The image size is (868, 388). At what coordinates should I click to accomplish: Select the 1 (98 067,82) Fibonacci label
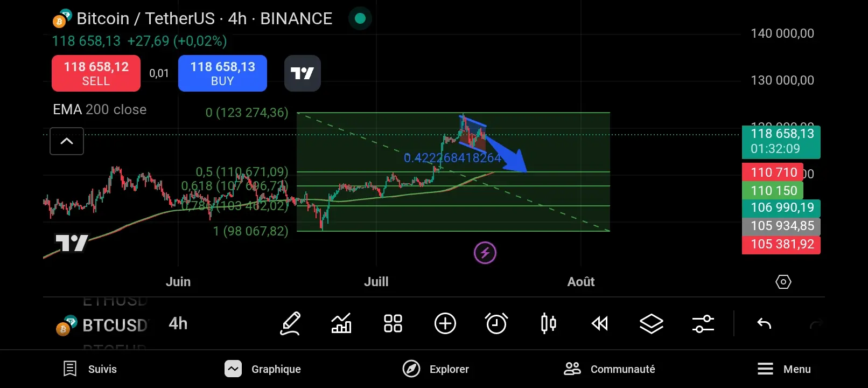tap(250, 231)
